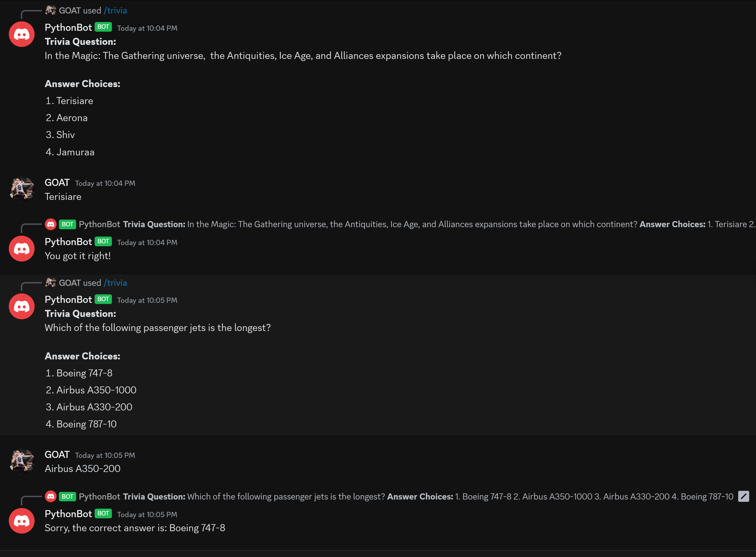This screenshot has height=557, width=756.
Task: Open the first /trivia command link
Action: (116, 10)
